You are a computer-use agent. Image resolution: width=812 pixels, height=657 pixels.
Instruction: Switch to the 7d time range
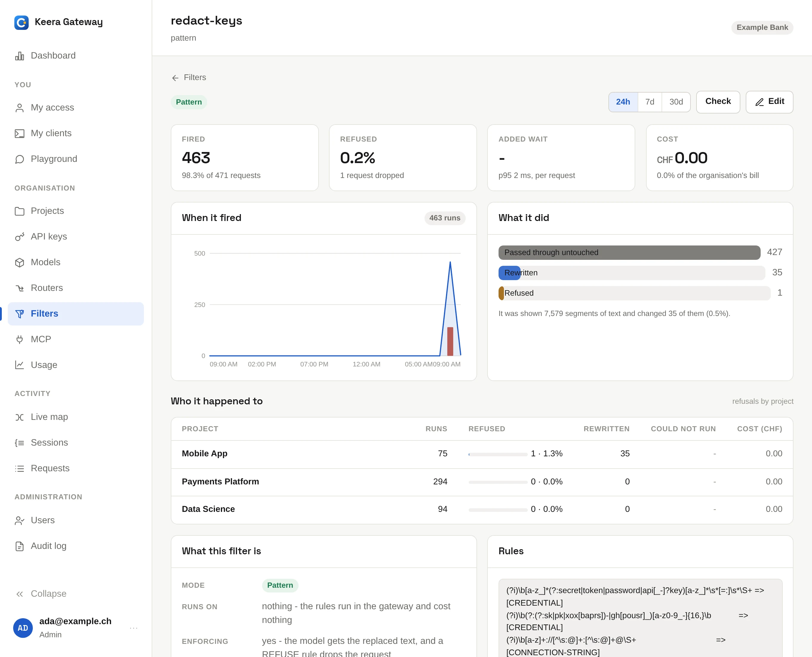650,102
